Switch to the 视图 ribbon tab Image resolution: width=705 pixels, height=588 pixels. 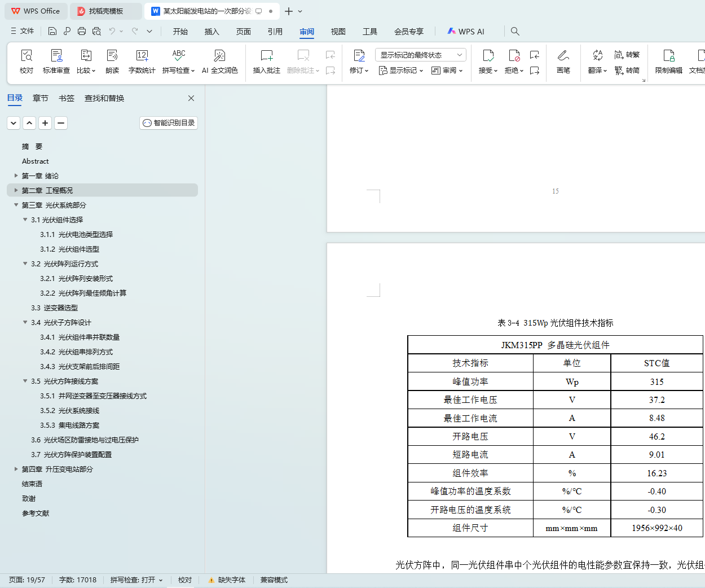[x=338, y=32]
